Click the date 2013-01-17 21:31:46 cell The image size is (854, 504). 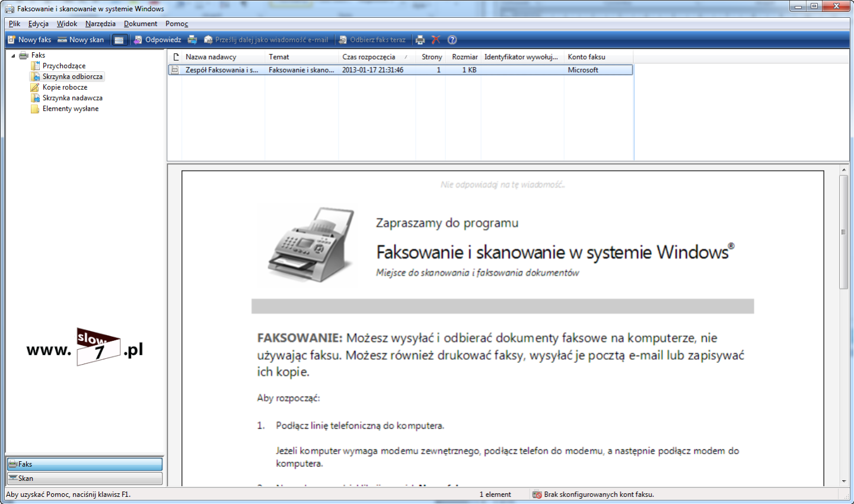pos(372,70)
